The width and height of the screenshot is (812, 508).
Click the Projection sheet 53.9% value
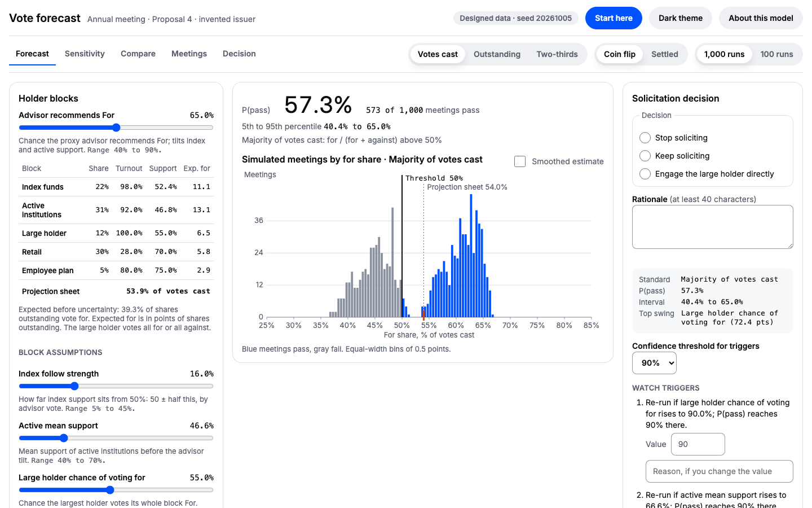168,291
